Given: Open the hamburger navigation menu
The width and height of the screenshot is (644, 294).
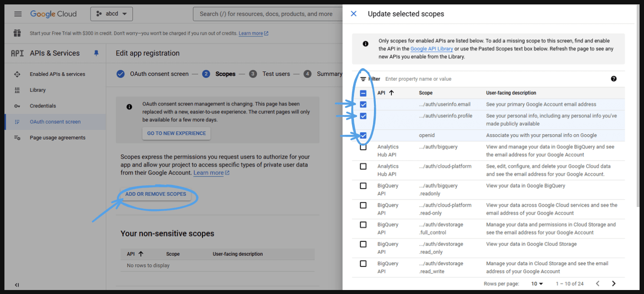Looking at the screenshot, I should [18, 14].
